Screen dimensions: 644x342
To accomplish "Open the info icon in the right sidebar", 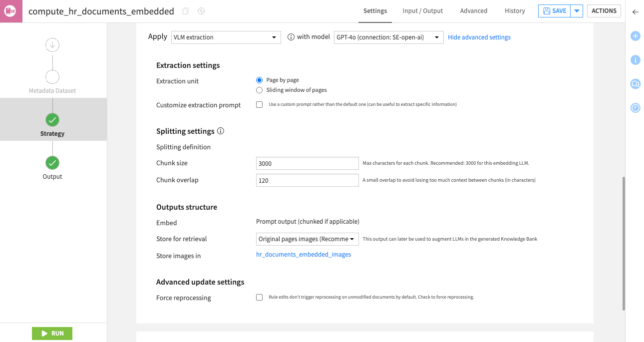I will click(636, 60).
